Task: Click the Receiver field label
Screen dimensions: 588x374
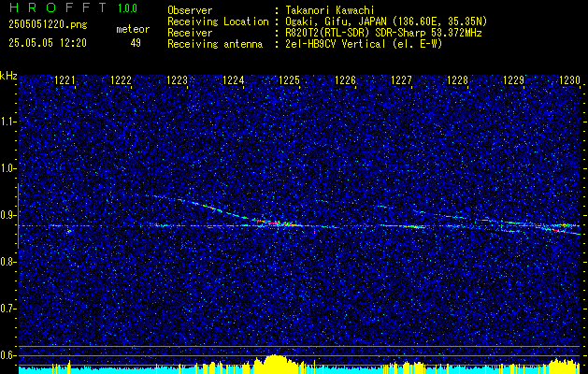Action: tap(190, 33)
